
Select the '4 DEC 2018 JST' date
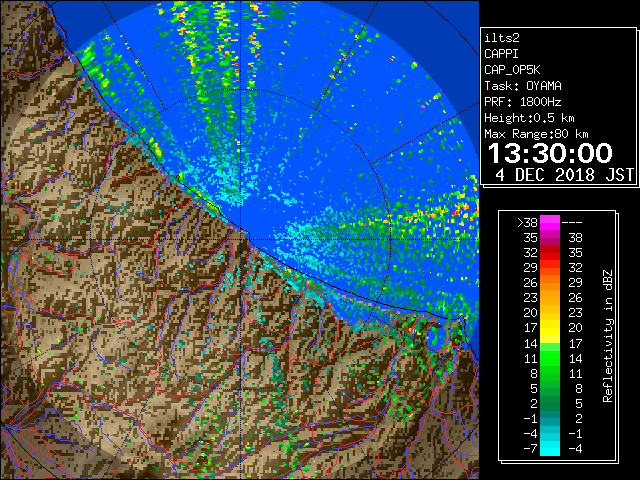564,175
